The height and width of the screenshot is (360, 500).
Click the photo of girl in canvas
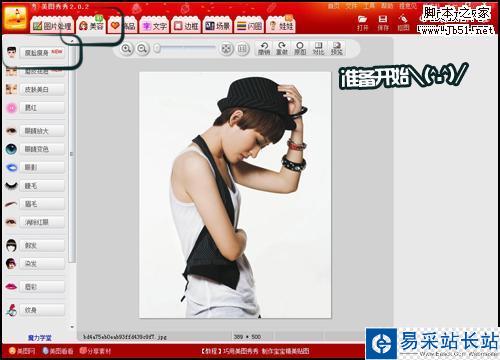tap(235, 195)
